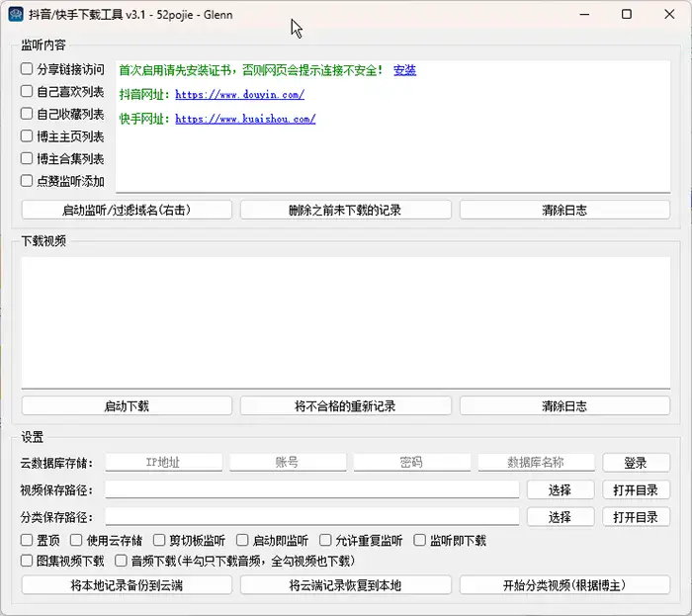Screen dimensions: 692x616
Task: Enable 监听即下载 checkbox
Action: pyautogui.click(x=420, y=540)
